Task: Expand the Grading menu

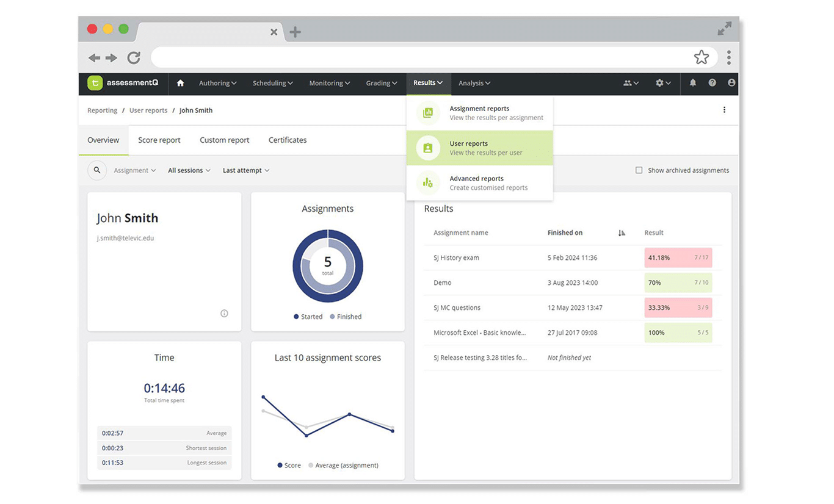Action: click(x=382, y=83)
